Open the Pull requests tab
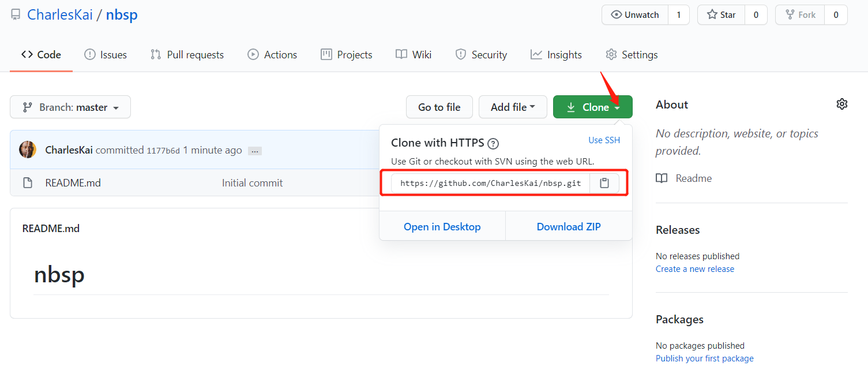Screen dimensions: 868x392 click(187, 55)
